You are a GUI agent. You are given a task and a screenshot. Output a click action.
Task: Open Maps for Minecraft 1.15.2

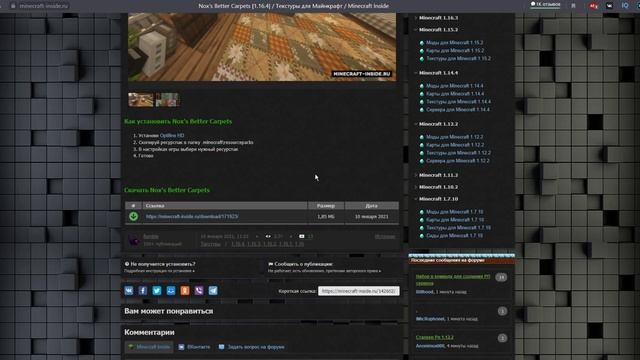(455, 51)
